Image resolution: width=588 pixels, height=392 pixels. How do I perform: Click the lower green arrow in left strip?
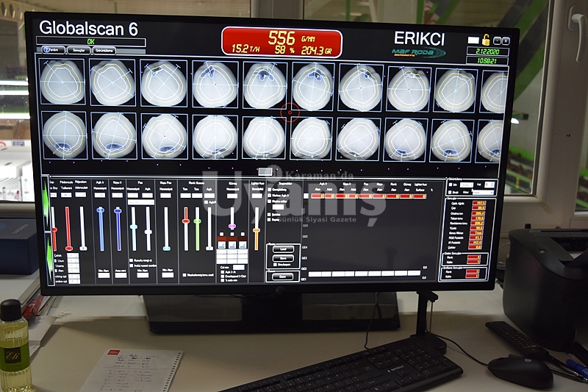[x=50, y=259]
